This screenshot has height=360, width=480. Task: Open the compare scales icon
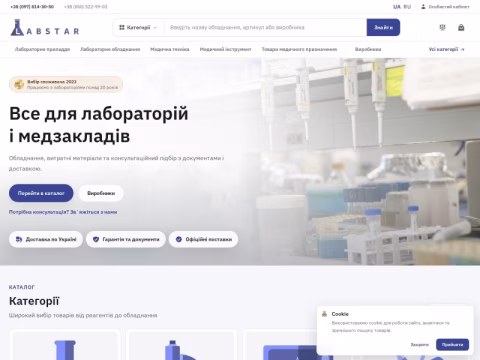coord(442,28)
